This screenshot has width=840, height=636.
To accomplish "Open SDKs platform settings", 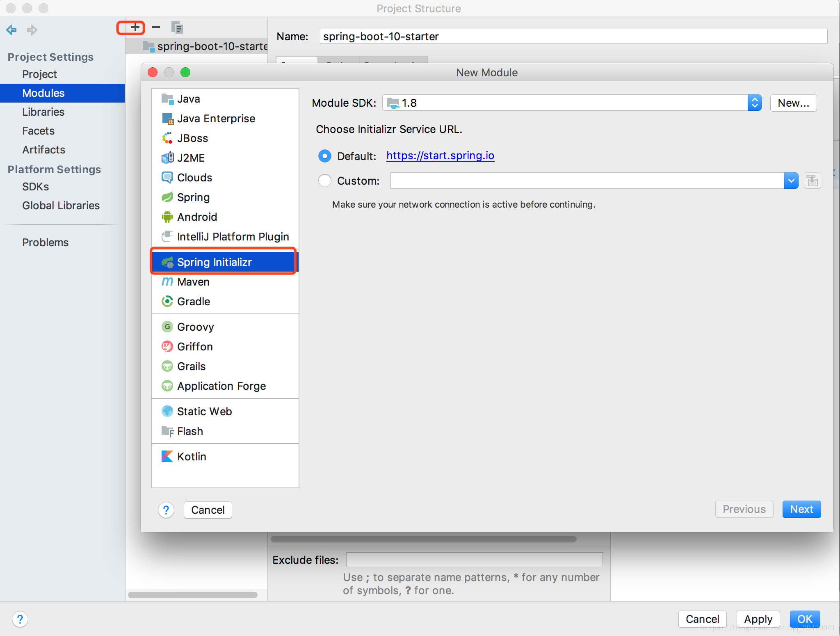I will coord(62,187).
